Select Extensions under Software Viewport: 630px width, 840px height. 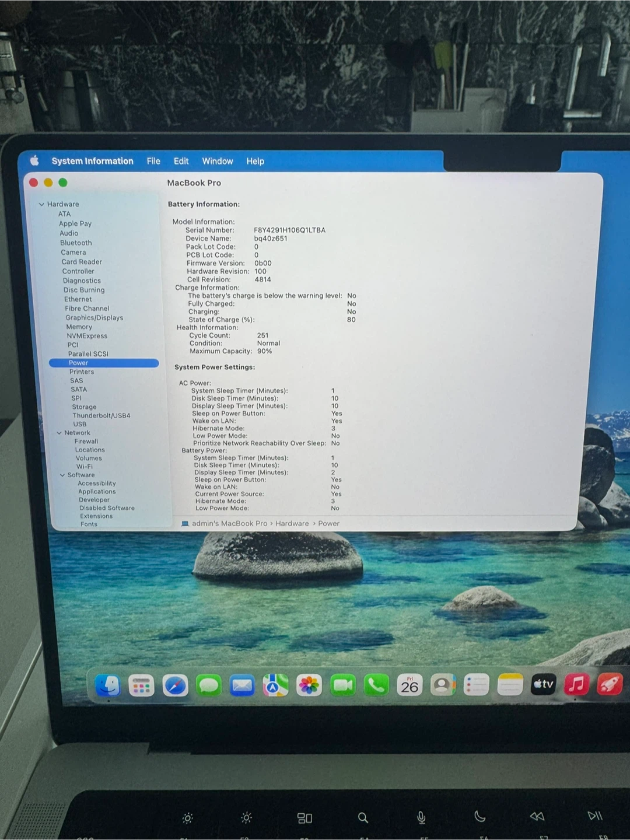pyautogui.click(x=96, y=516)
